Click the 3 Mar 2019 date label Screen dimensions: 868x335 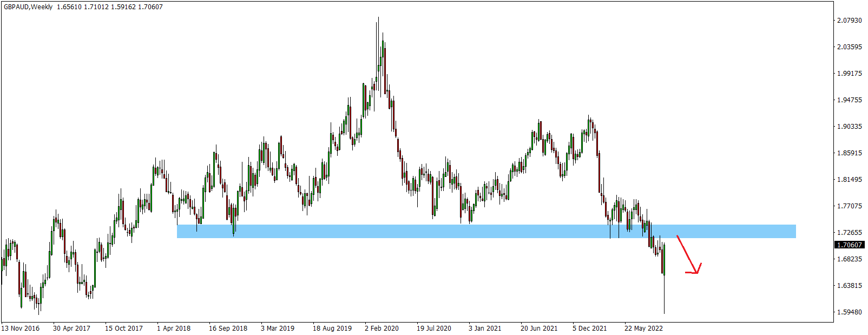click(278, 329)
